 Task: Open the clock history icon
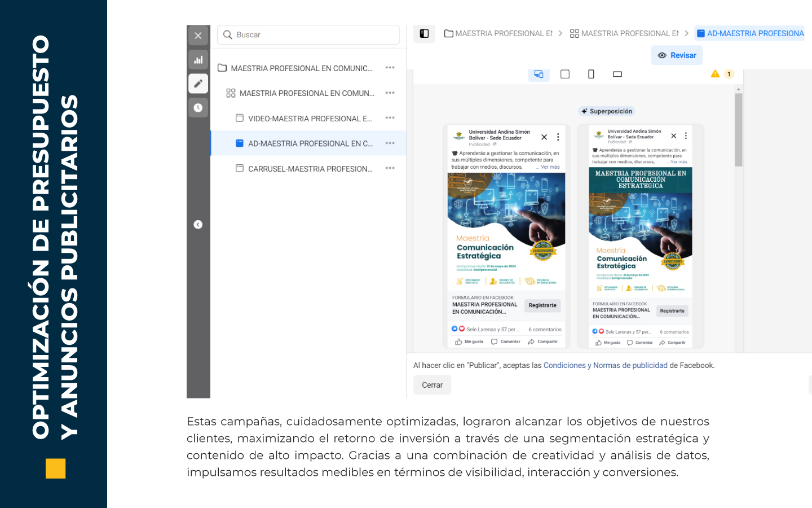click(x=198, y=108)
